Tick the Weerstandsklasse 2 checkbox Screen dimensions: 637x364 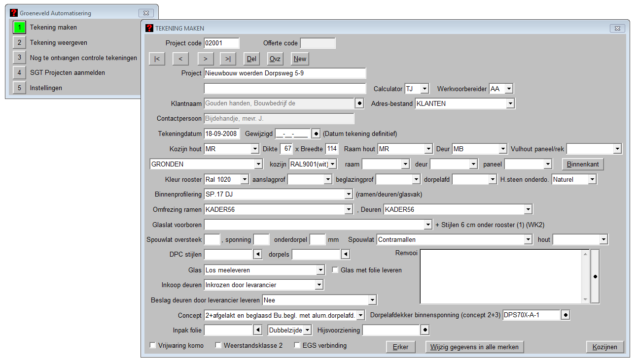pos(218,345)
